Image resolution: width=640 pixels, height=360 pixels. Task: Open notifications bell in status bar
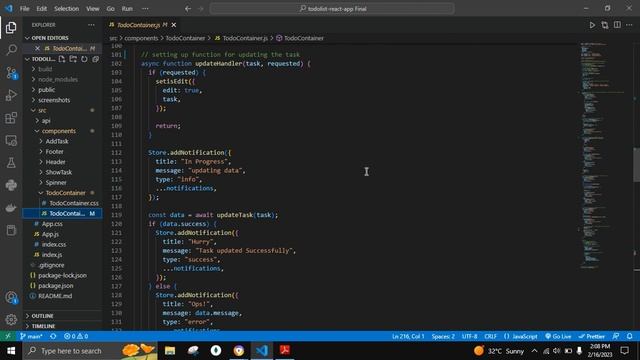tap(630, 336)
